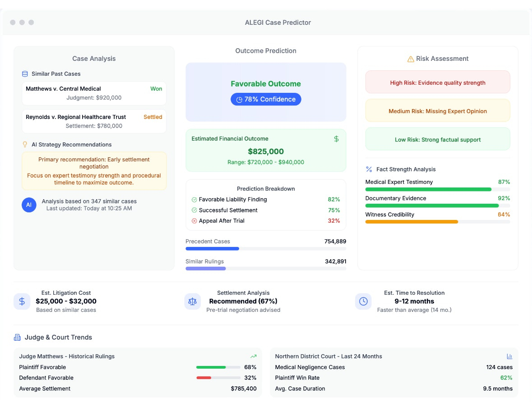The width and height of the screenshot is (532, 402).
Task: Click the warning triangle icon beside Risk Assessment
Action: pos(411,59)
